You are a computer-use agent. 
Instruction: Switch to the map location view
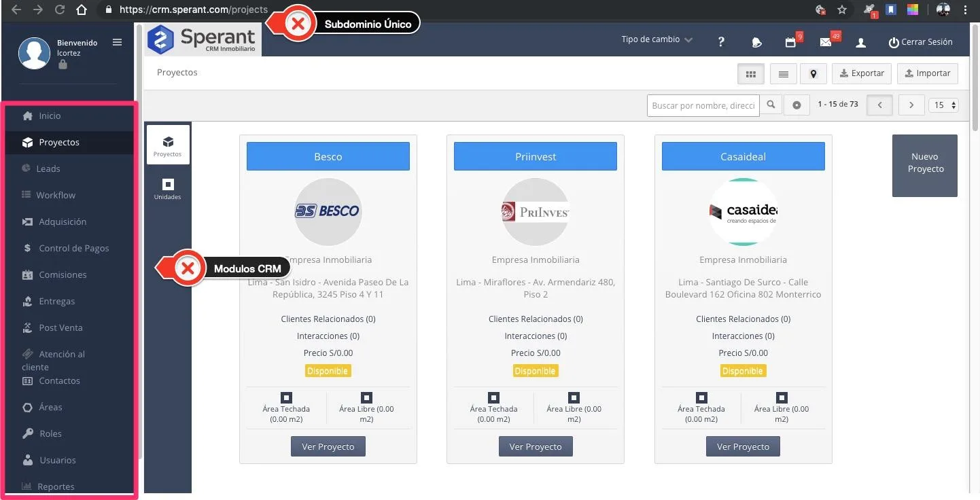point(813,74)
